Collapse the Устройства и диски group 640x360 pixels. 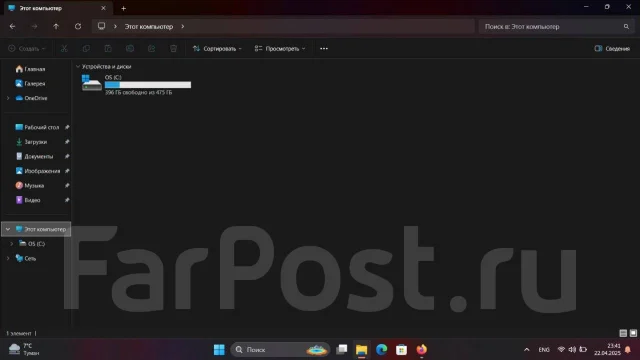[x=78, y=67]
